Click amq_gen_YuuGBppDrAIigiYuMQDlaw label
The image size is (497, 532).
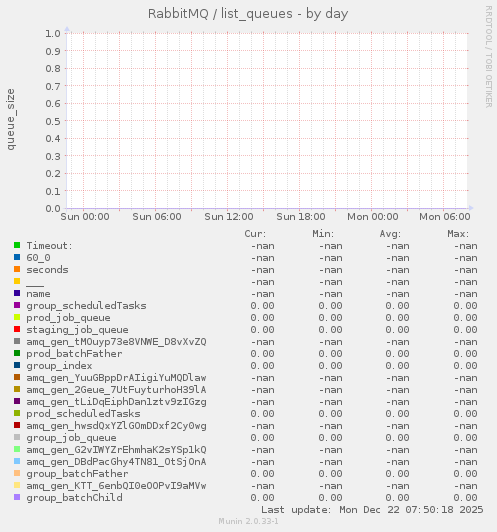click(116, 378)
